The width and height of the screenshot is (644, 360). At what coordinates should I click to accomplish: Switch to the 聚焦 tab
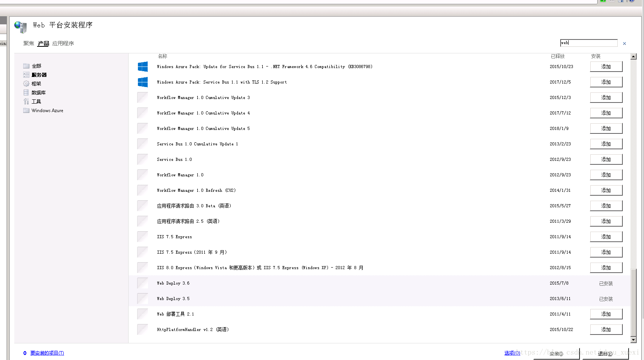click(x=29, y=43)
